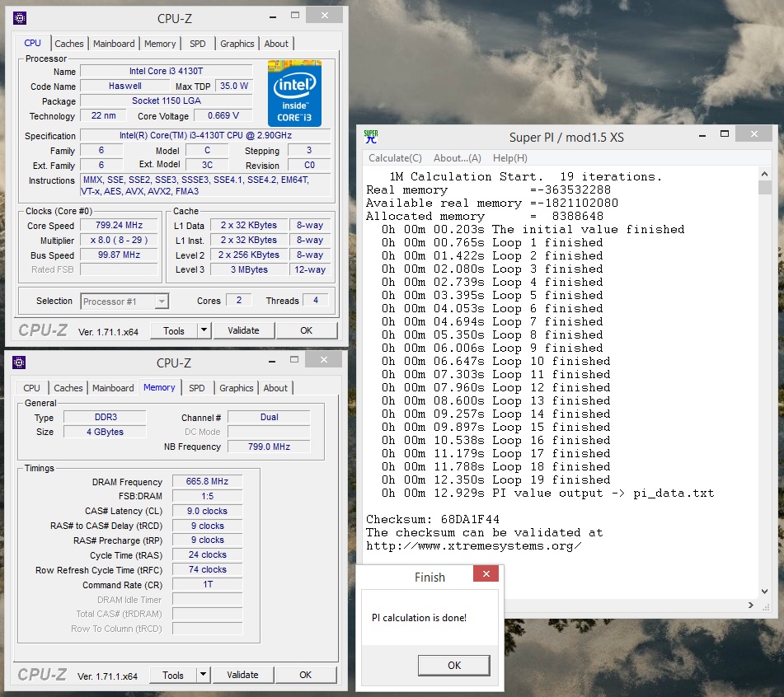Open SPD tab in top CPU-Z window
The image size is (784, 697).
[x=198, y=44]
